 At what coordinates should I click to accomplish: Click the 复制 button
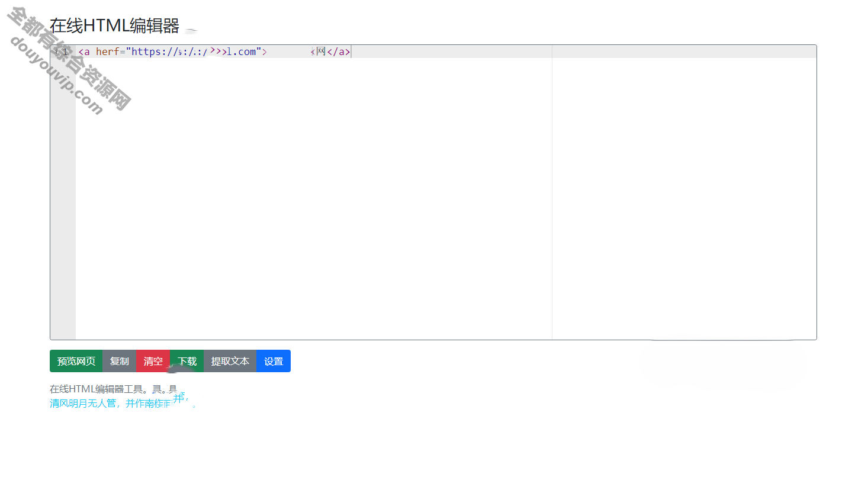point(119,361)
